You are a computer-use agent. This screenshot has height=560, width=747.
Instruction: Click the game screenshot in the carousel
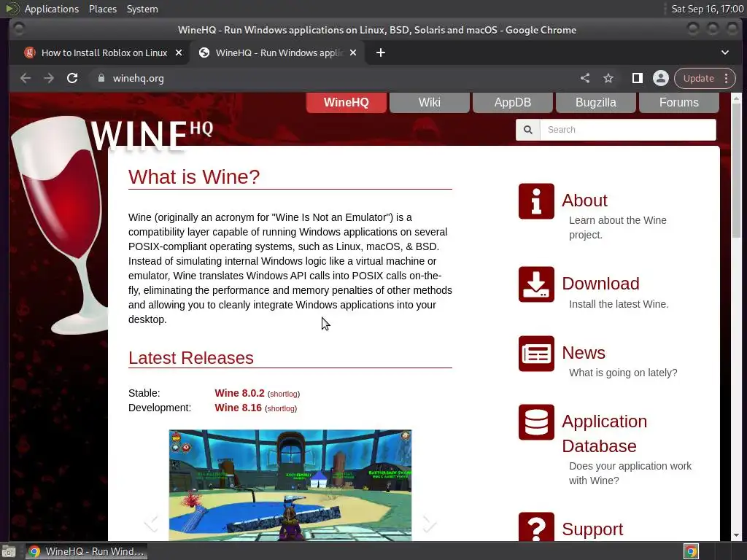pos(290,485)
